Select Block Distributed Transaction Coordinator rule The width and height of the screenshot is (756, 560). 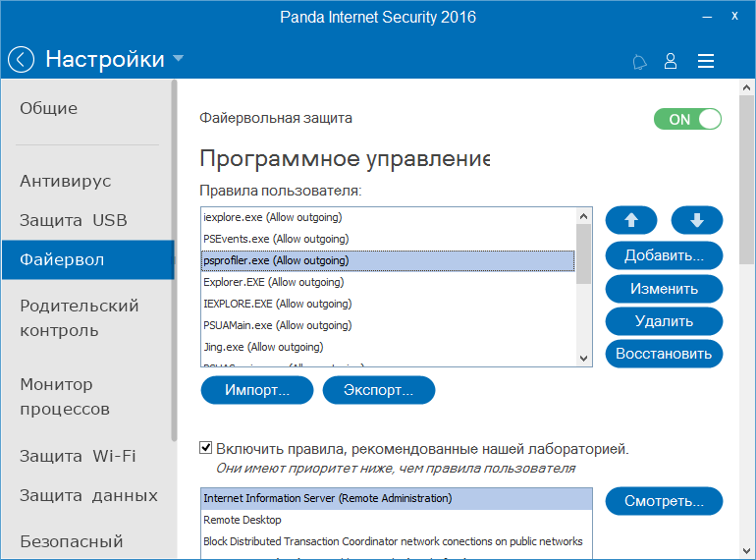(397, 541)
